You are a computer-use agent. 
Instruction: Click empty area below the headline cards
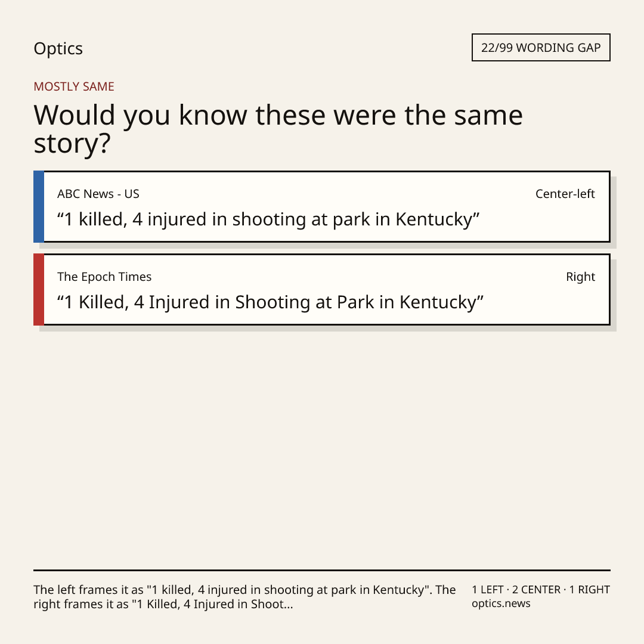(322, 448)
